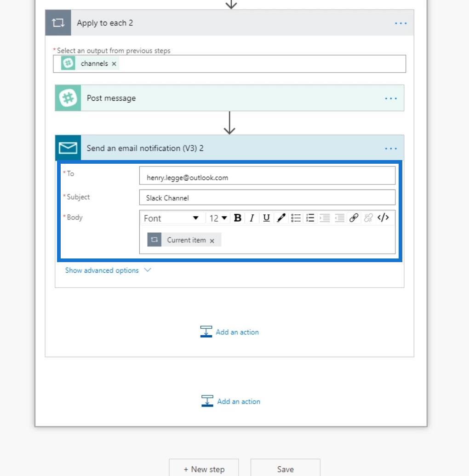Image resolution: width=469 pixels, height=476 pixels.
Task: Remove the channels token
Action: (114, 64)
